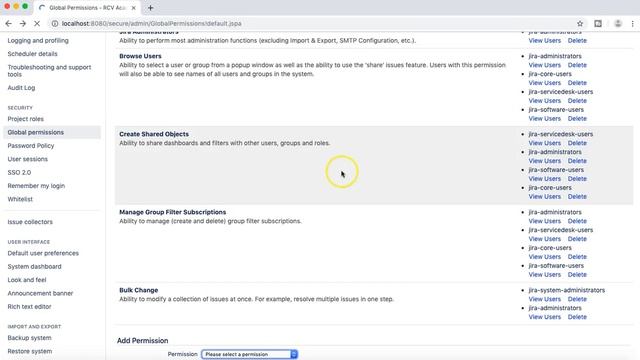Open System dashboard in sidebar
The width and height of the screenshot is (640, 360).
(34, 267)
